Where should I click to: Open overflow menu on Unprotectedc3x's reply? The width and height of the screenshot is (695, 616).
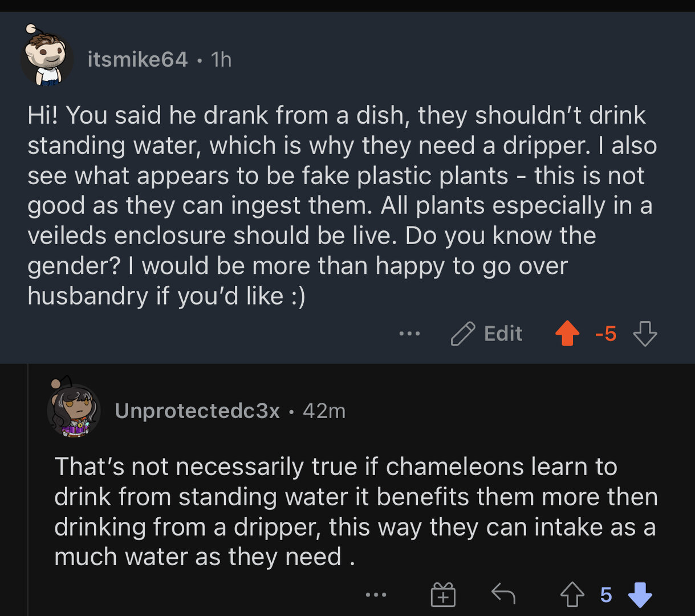376,595
